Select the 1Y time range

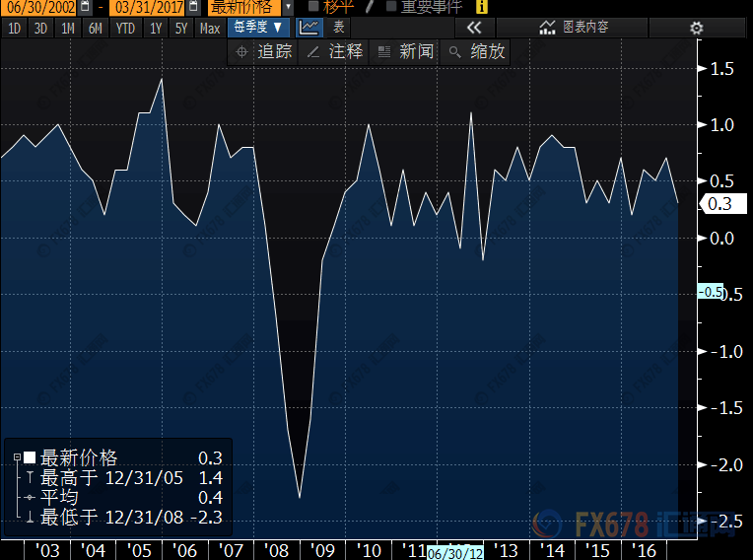(x=155, y=29)
